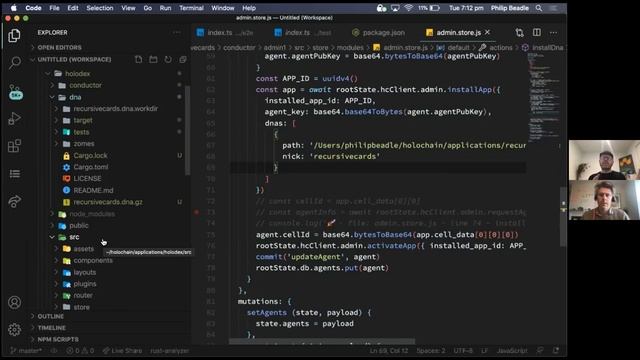Collapse the dna folder
The width and height of the screenshot is (640, 360).
[75, 97]
